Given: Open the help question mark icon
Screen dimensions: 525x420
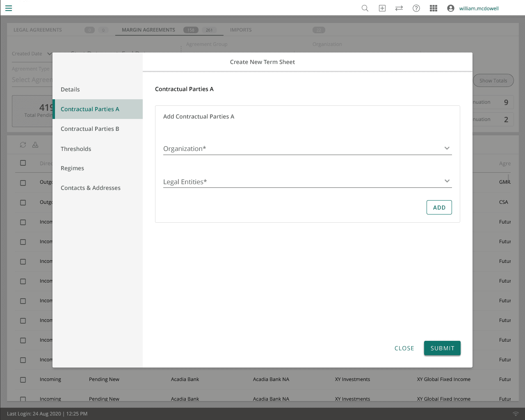Looking at the screenshot, I should tap(416, 8).
